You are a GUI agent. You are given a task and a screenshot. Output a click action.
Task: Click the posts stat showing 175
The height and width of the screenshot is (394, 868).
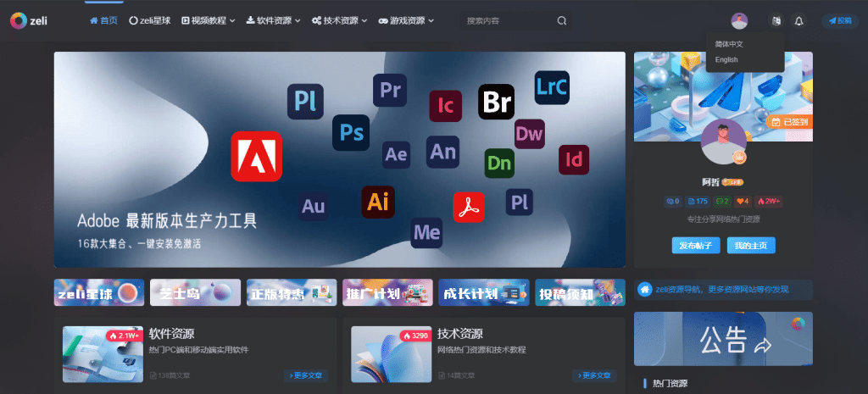click(x=698, y=202)
